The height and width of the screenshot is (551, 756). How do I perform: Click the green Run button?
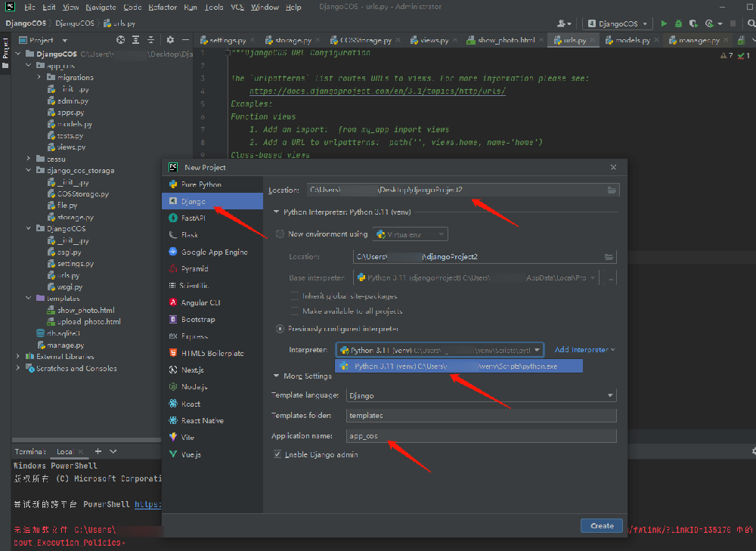(665, 23)
